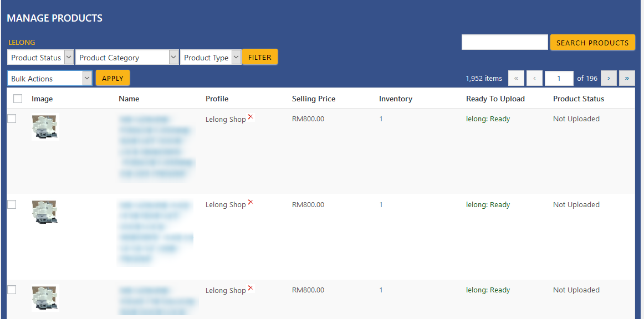
Task: Click second row's RM800.00 selling price
Action: (308, 204)
